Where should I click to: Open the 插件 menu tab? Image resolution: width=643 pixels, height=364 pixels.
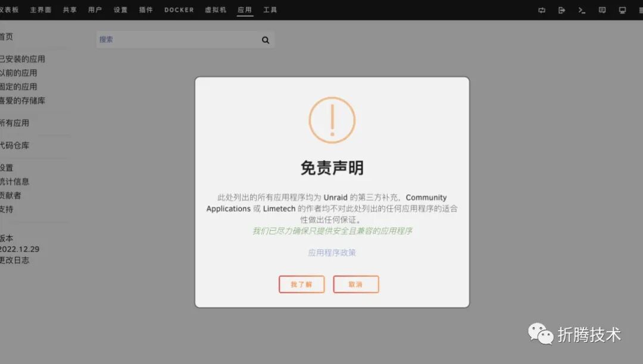[x=146, y=10]
